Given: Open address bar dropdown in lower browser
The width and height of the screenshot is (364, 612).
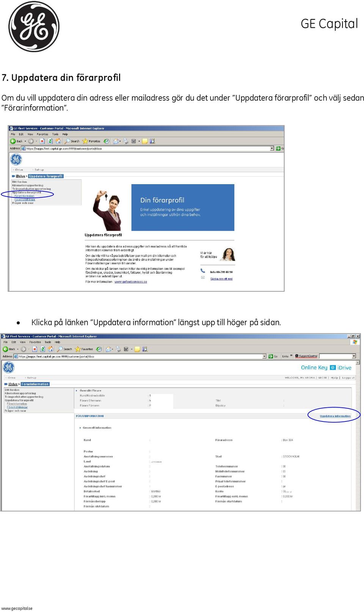Looking at the screenshot, I should [264, 356].
